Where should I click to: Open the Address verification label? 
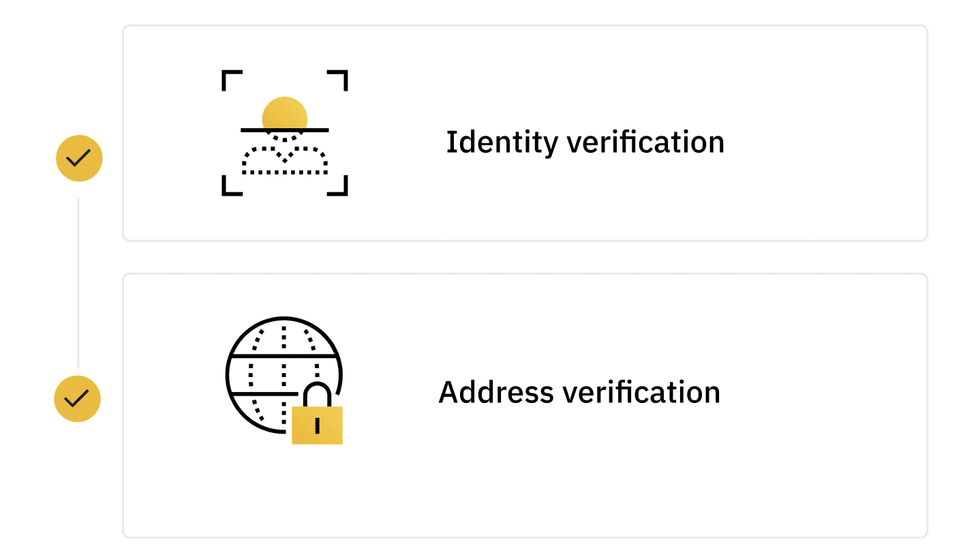pos(579,393)
